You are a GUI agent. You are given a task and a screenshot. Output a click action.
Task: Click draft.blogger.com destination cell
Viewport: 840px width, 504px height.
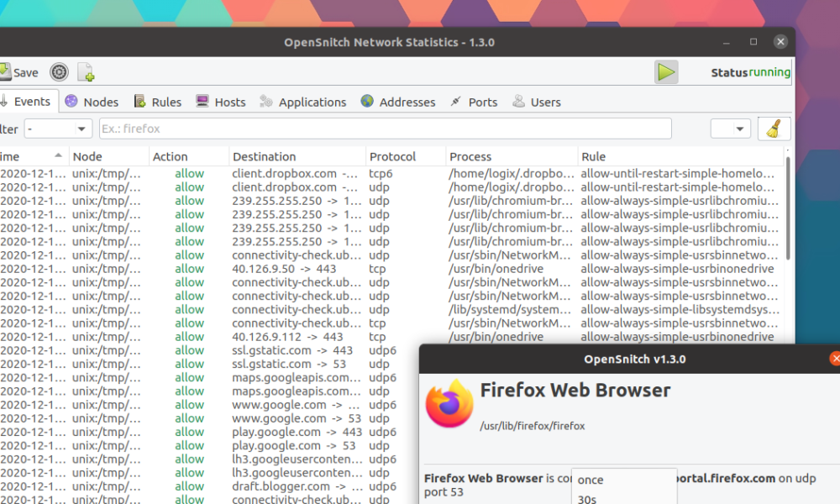[297, 486]
